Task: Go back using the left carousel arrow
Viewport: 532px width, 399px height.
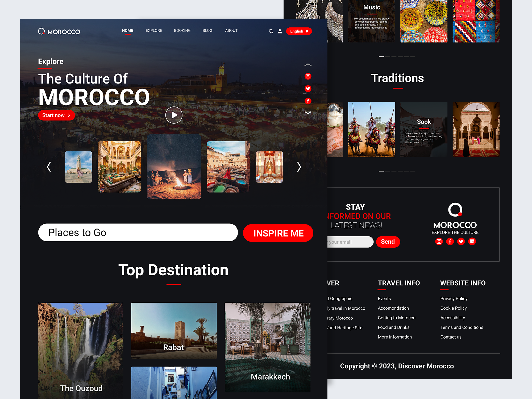Action: [49, 167]
